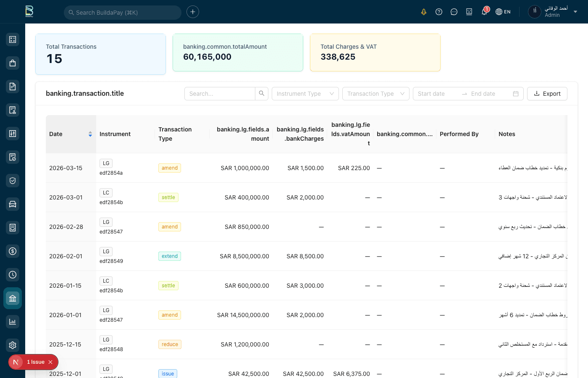Click the Export button above the table
This screenshot has height=378, width=588.
point(547,94)
